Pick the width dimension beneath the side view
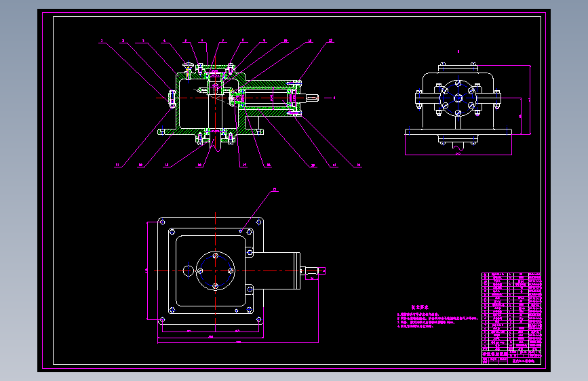 click(458, 153)
